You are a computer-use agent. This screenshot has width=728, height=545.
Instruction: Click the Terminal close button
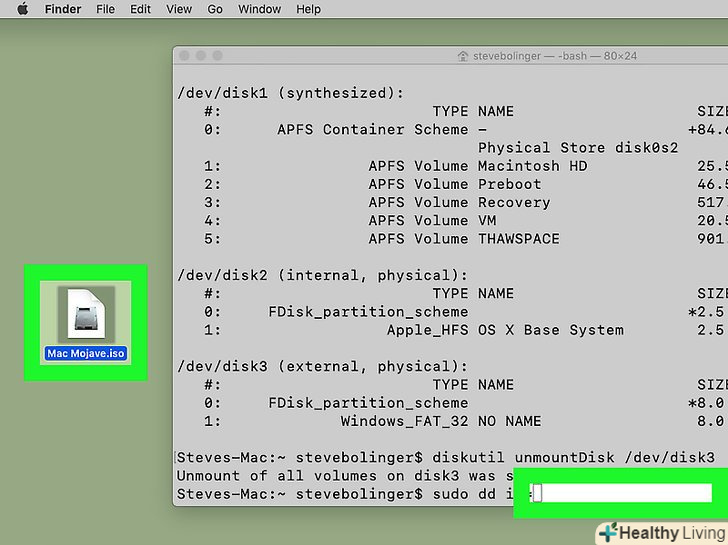point(184,56)
